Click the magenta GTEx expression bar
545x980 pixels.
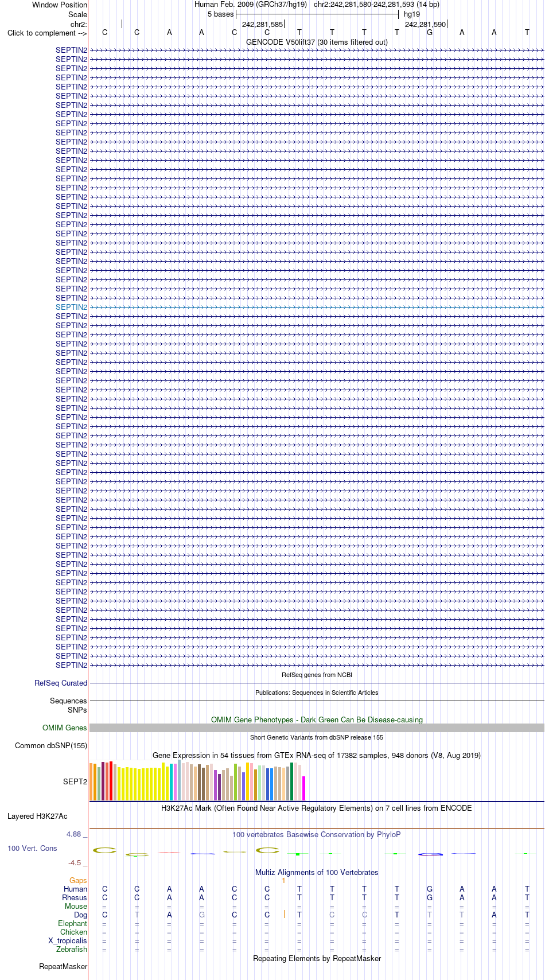coord(304,788)
